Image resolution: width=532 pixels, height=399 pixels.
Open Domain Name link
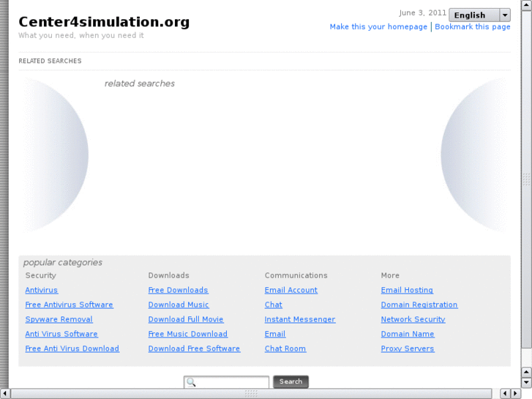point(408,334)
